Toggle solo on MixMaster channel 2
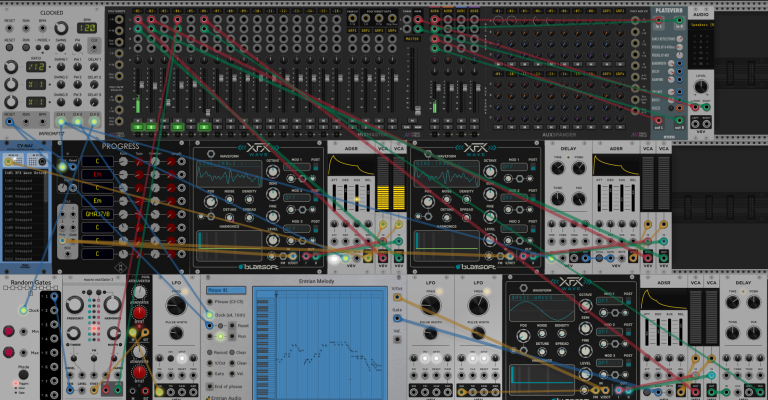This screenshot has height=400, width=768. (x=151, y=127)
